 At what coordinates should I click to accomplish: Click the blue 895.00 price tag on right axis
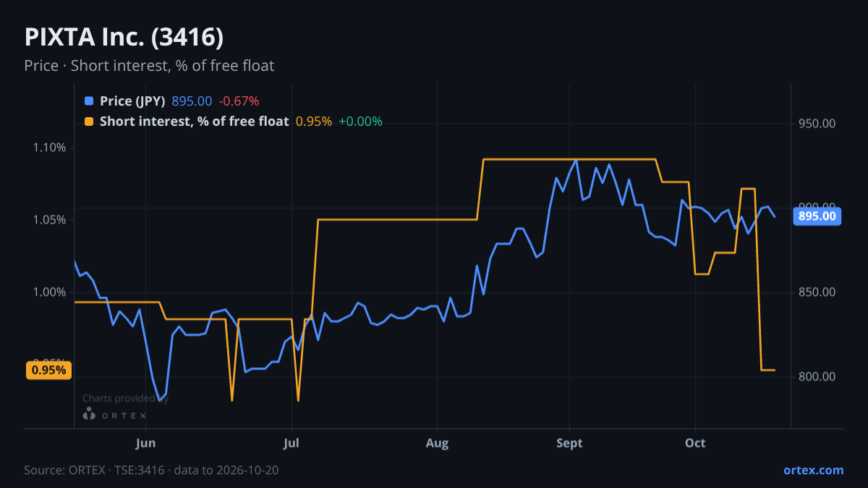point(818,215)
